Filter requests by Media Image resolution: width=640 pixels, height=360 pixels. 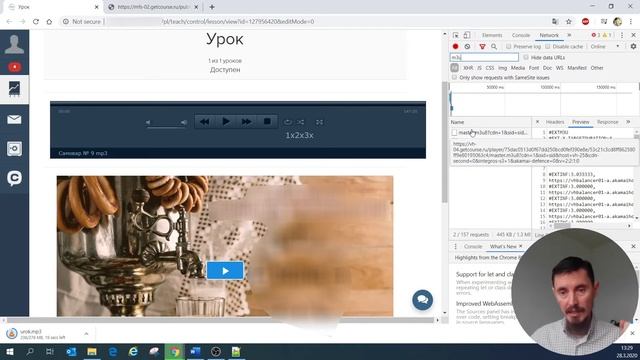[518, 68]
